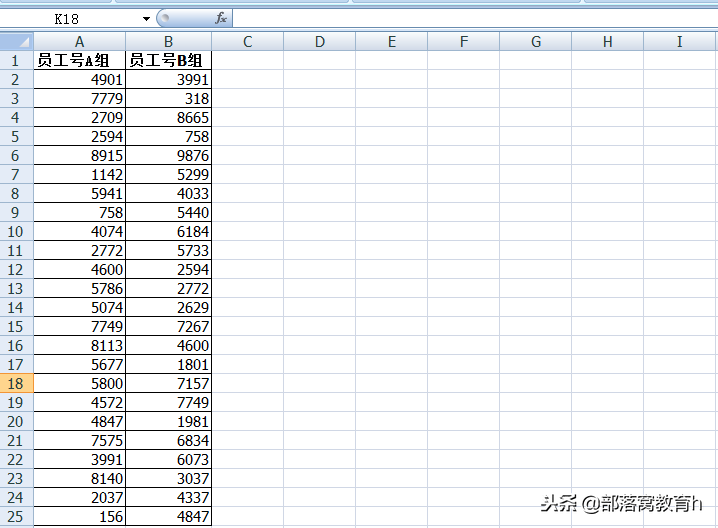Click header cell 员工号A组
The width and height of the screenshot is (718, 528).
point(80,60)
